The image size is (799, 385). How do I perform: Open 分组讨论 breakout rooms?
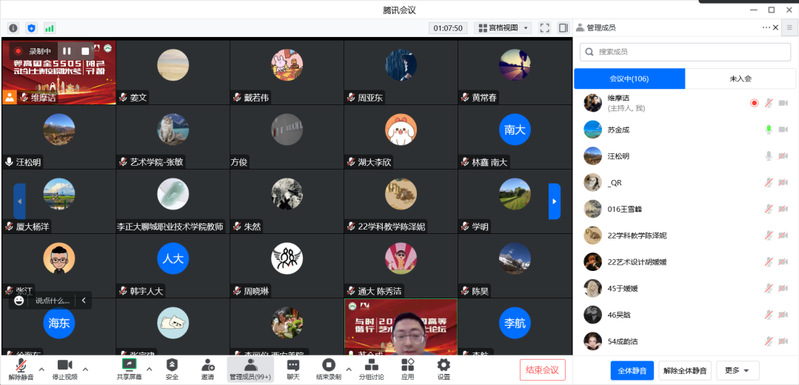pyautogui.click(x=371, y=369)
